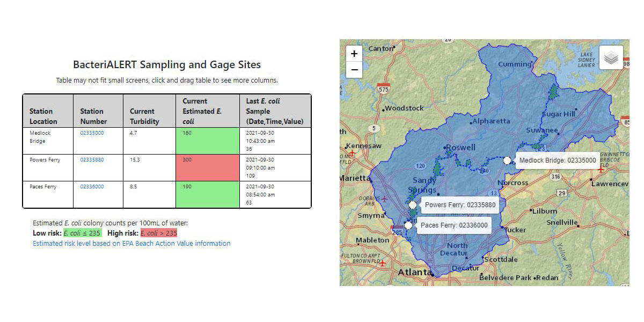Open EPA Beach Action Value information link
The height and width of the screenshot is (322, 644).
tap(131, 243)
